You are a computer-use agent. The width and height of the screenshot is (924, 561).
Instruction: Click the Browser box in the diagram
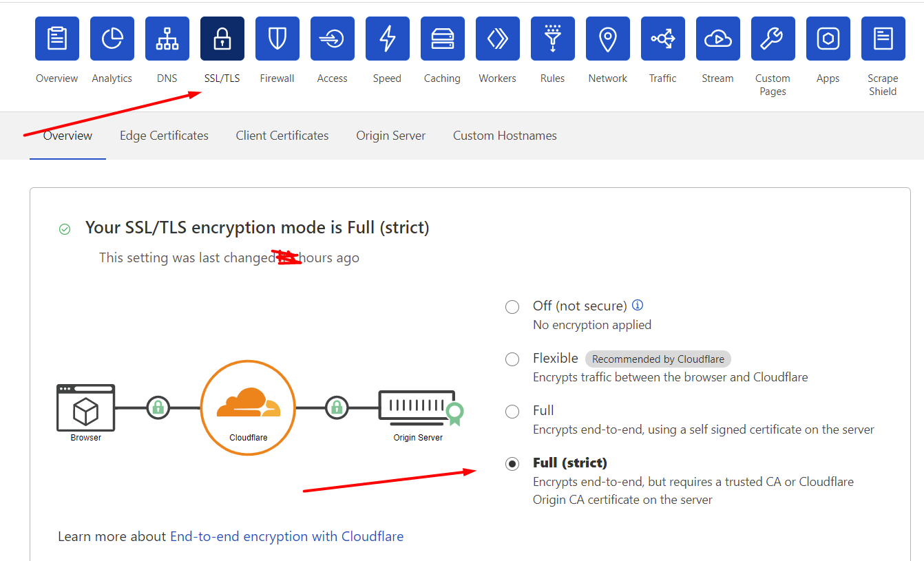(x=86, y=408)
